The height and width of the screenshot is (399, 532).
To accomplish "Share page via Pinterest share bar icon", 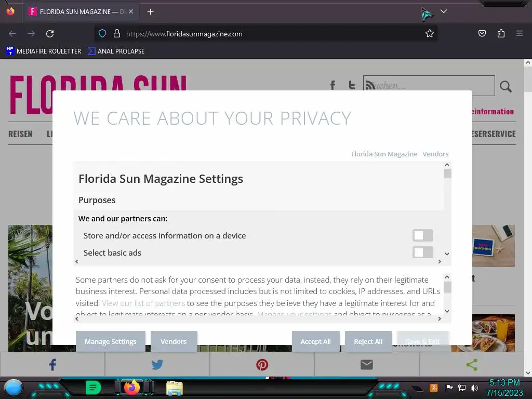I will 262,365.
